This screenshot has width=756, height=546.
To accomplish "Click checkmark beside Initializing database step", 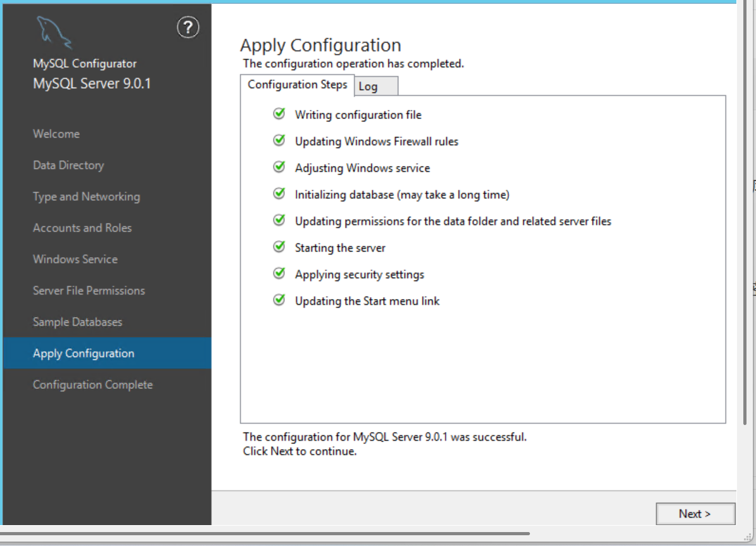I will pos(279,193).
